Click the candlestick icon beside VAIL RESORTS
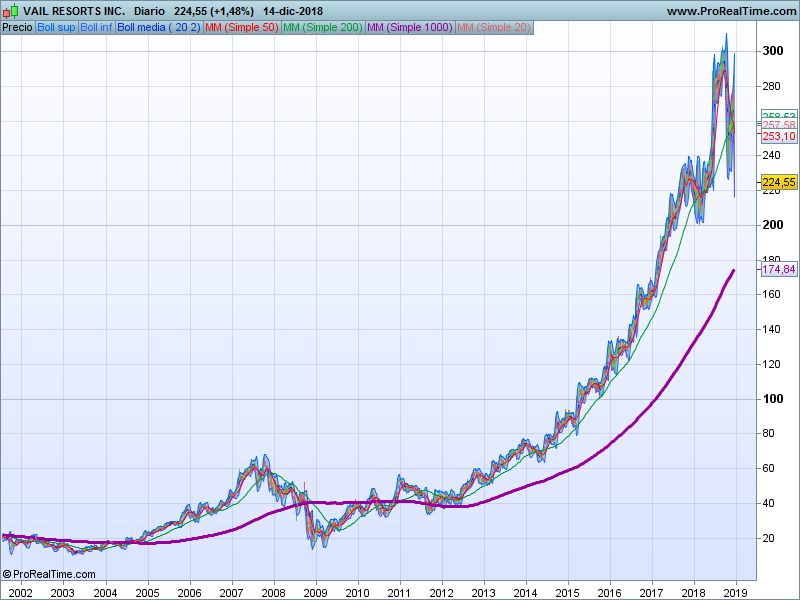This screenshot has width=800, height=600. (10, 11)
